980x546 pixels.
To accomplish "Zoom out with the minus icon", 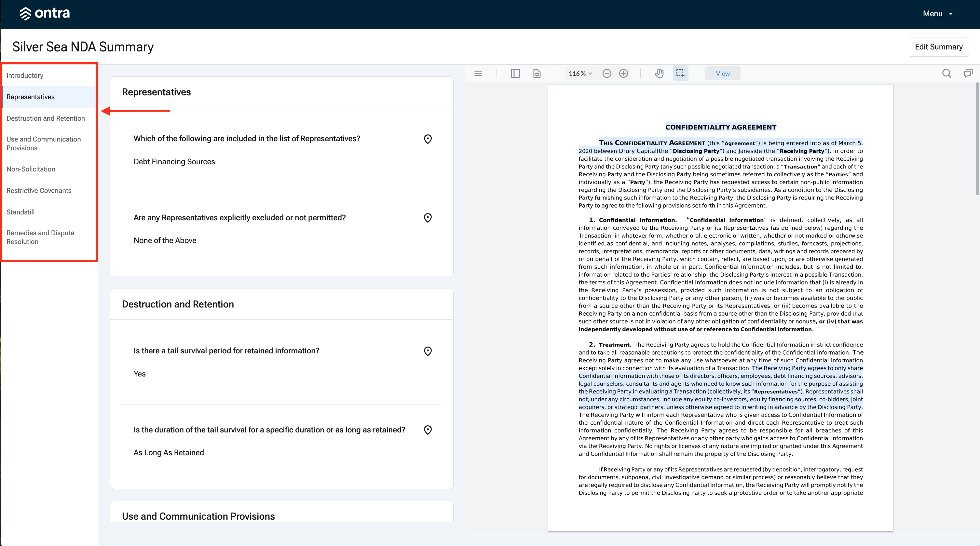I will click(x=607, y=74).
